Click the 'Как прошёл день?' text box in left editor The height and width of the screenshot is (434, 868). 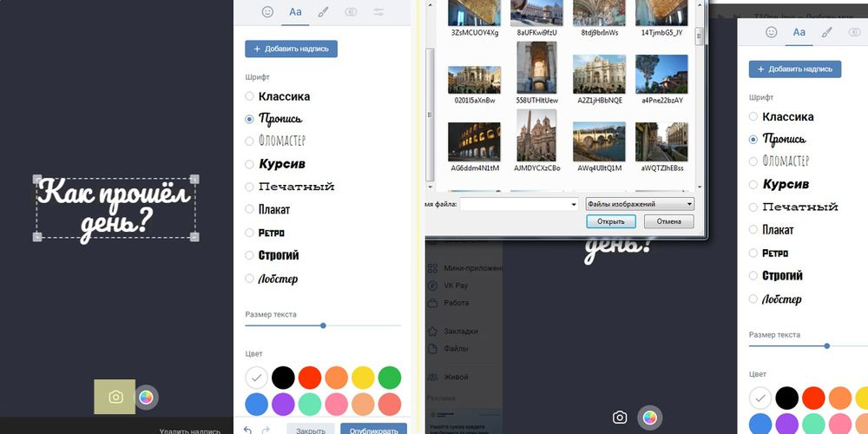(x=115, y=208)
